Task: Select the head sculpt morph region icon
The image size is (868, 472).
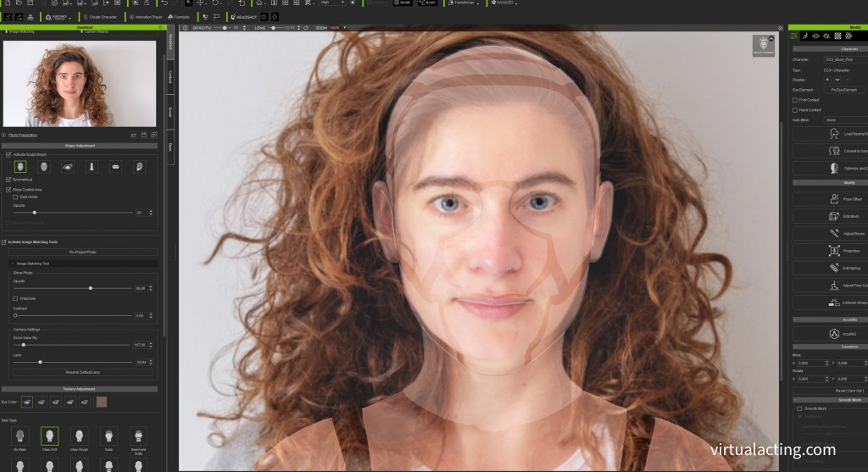Action: 20,167
